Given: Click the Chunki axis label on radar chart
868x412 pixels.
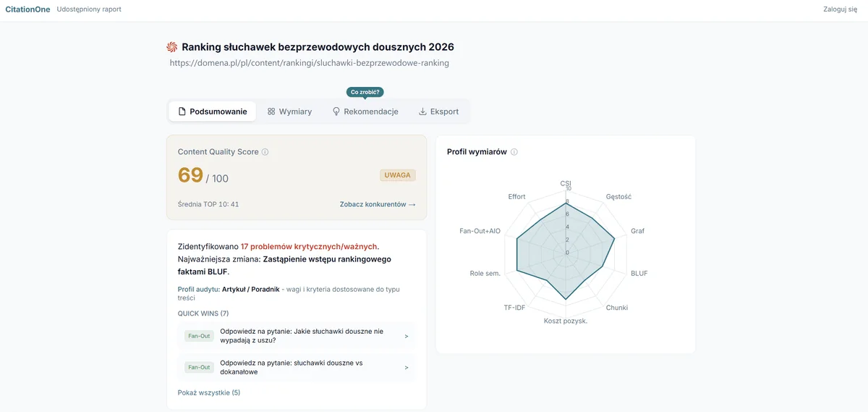Looking at the screenshot, I should click(617, 308).
